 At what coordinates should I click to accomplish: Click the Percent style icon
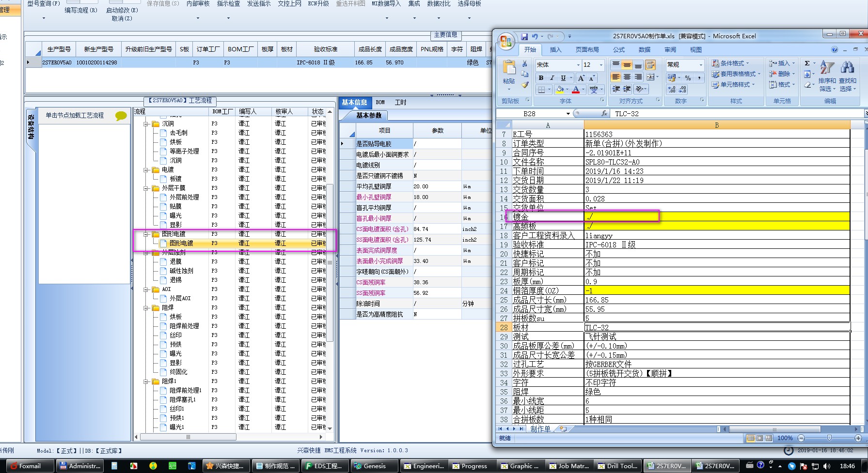point(688,78)
